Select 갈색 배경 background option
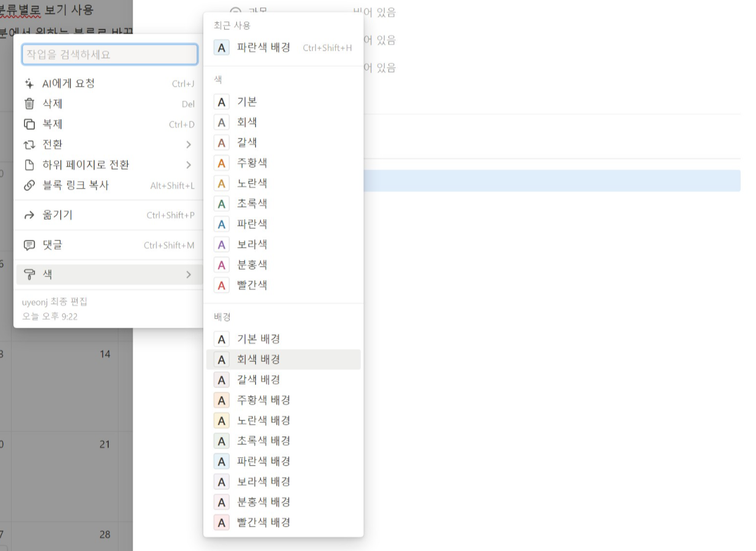The height and width of the screenshot is (551, 756). pos(283,380)
